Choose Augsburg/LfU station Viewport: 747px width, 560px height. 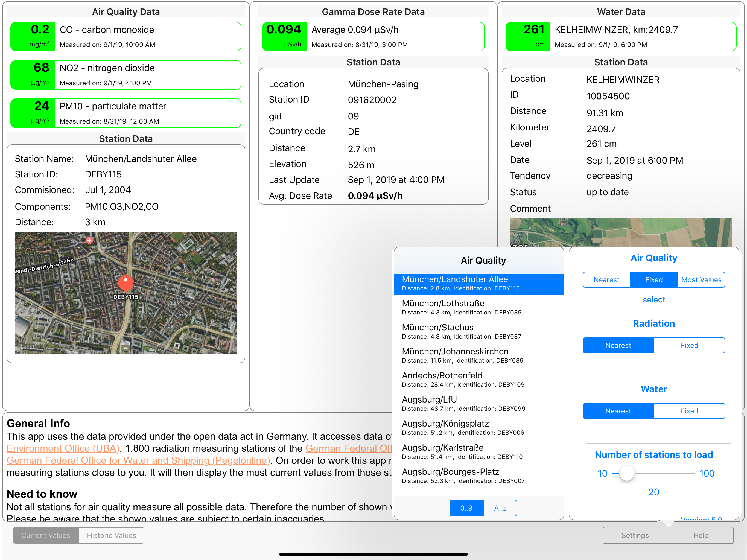coord(479,403)
